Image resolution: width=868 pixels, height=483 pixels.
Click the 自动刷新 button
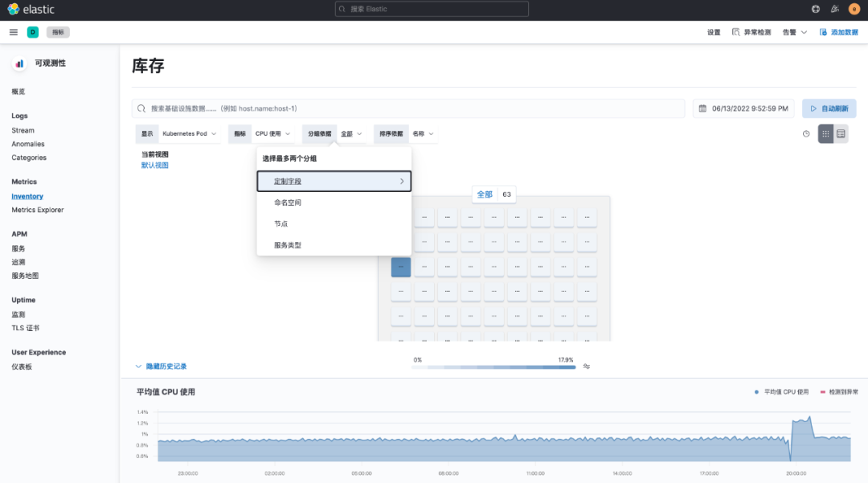[829, 108]
